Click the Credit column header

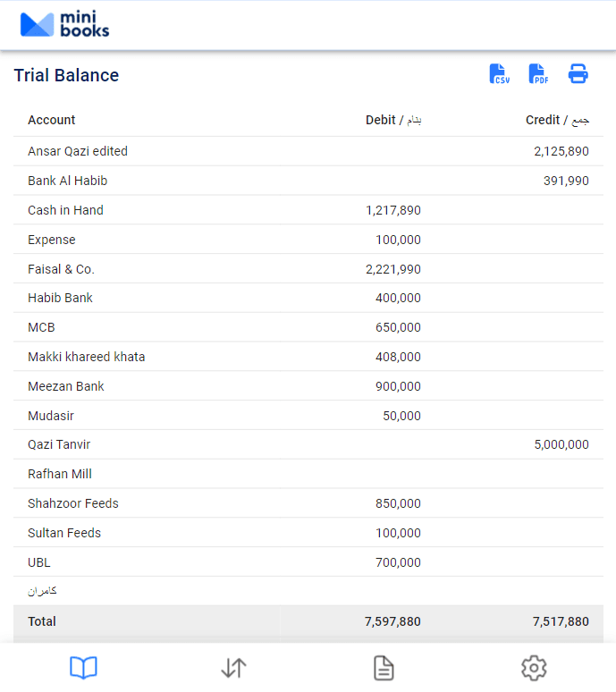(556, 120)
